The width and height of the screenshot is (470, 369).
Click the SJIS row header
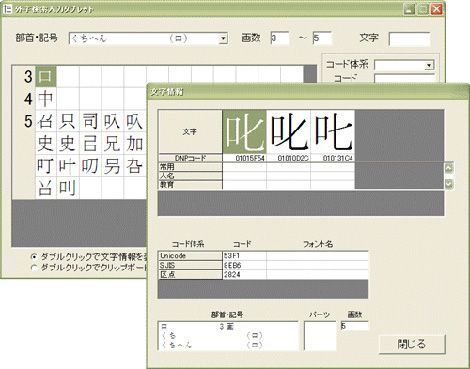(x=190, y=265)
